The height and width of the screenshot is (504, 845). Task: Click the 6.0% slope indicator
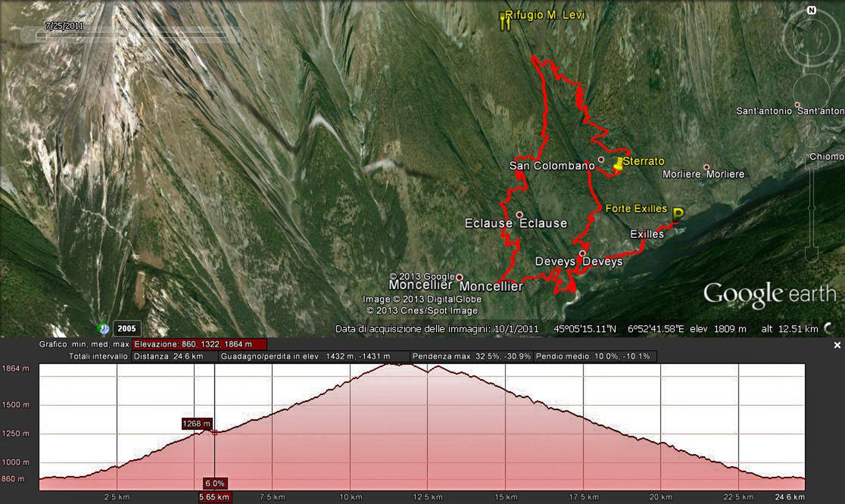[215, 483]
